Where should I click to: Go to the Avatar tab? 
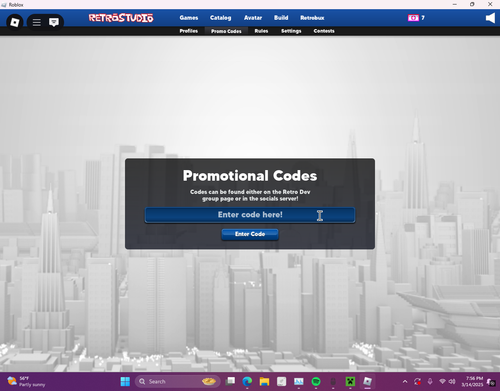[253, 18]
